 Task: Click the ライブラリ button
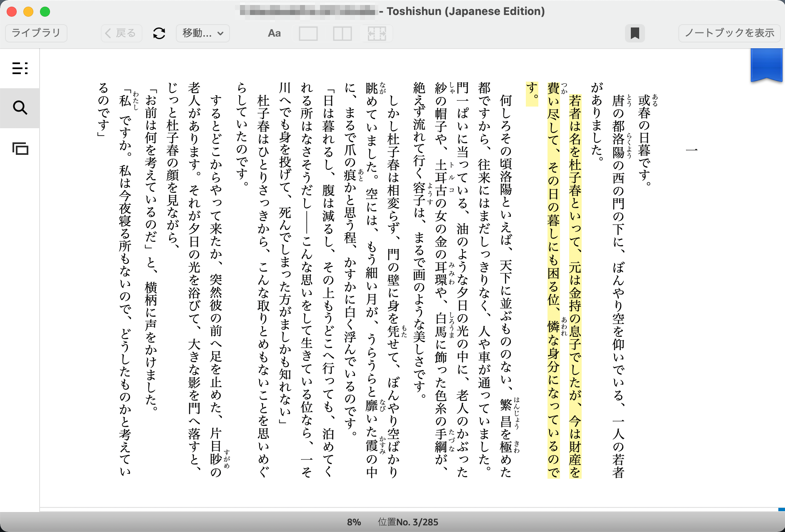point(36,33)
